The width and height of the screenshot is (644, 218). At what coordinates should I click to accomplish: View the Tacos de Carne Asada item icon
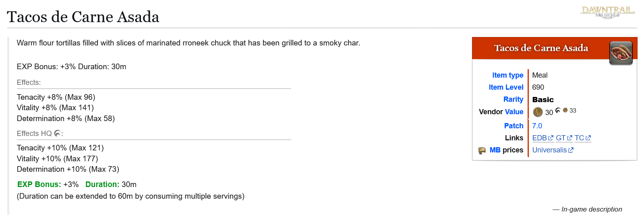point(621,53)
